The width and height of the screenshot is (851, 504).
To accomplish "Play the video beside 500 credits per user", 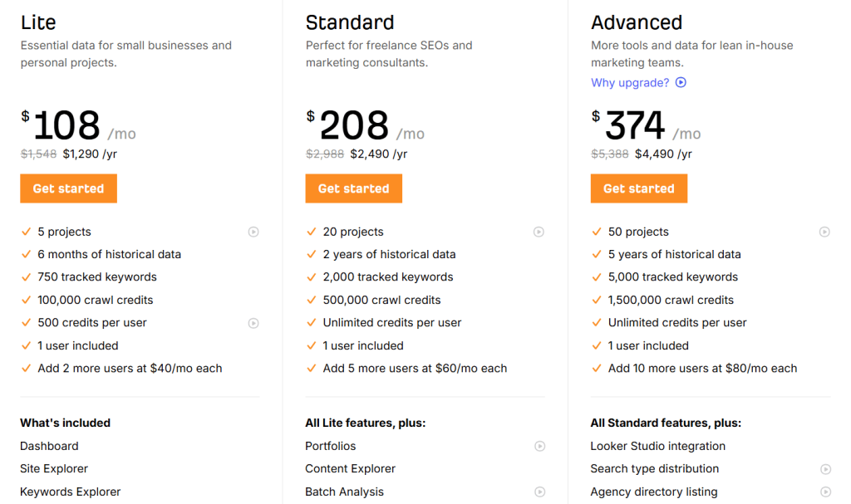I will pos(253,323).
